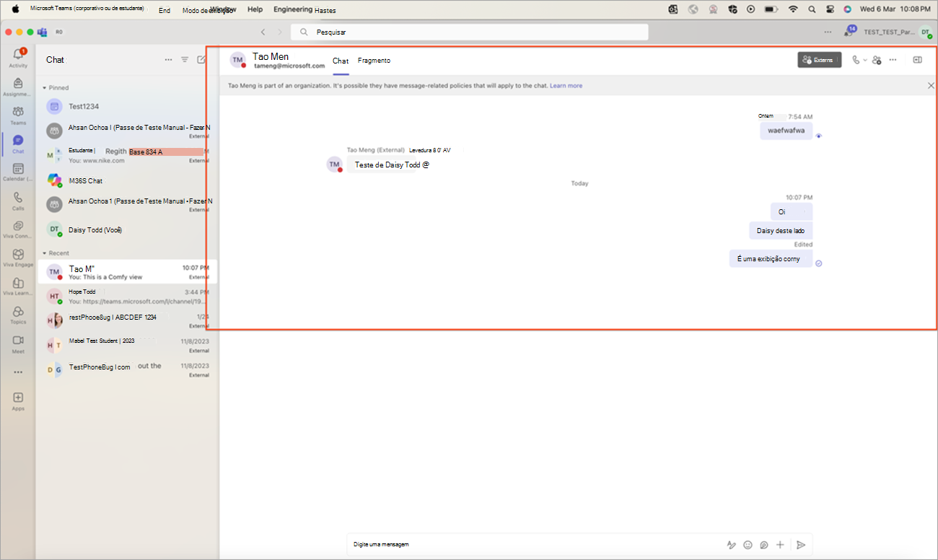
Task: Open notifications bell with 14 badge
Action: [849, 31]
